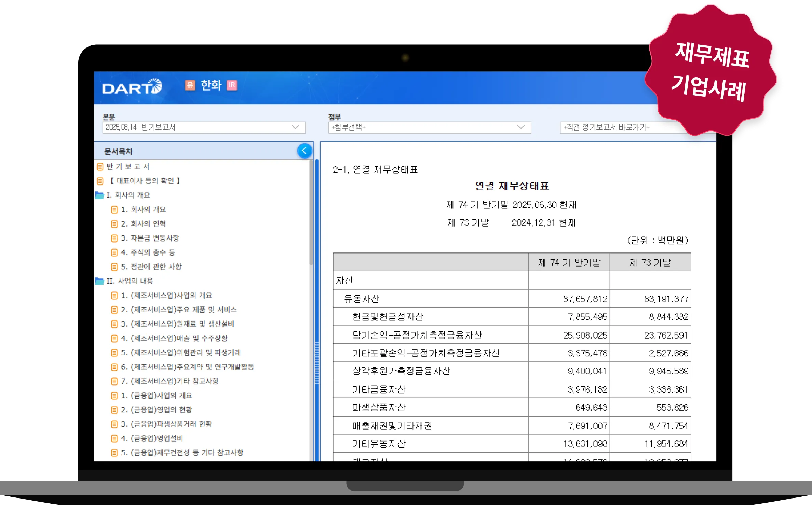812x505 pixels.
Task: Open 【 대표이사 등의 확인 】 entry
Action: 145,181
